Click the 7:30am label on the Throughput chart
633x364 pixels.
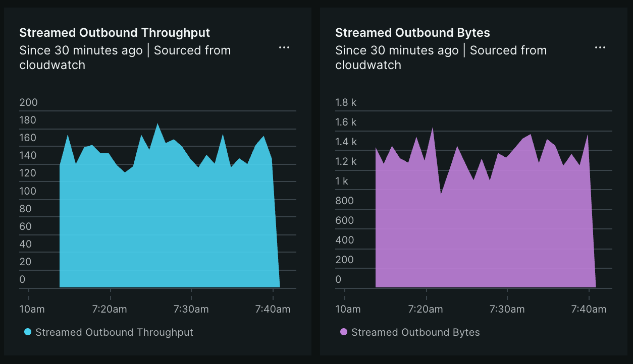point(191,309)
